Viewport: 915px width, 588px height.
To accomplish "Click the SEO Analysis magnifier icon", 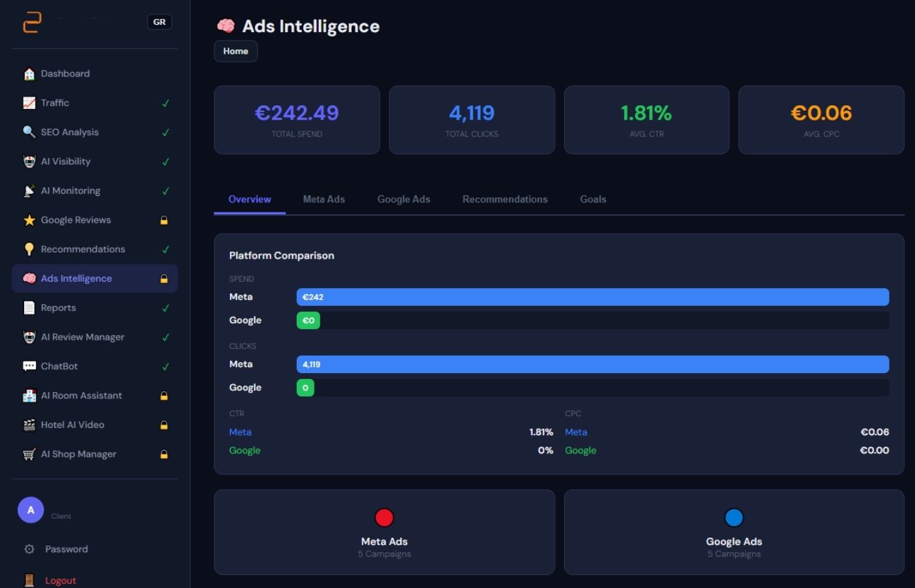I will click(29, 132).
